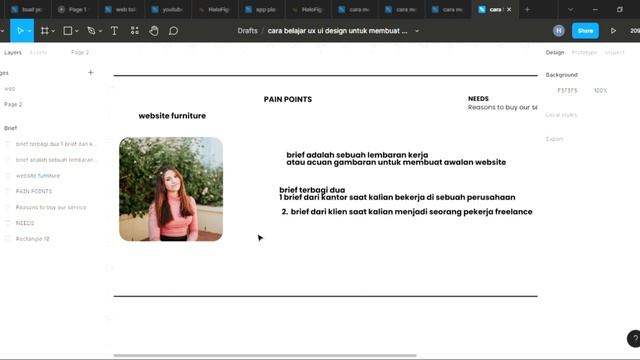Open the Move tool options arrow
This screenshot has width=640, height=360.
pos(29,31)
